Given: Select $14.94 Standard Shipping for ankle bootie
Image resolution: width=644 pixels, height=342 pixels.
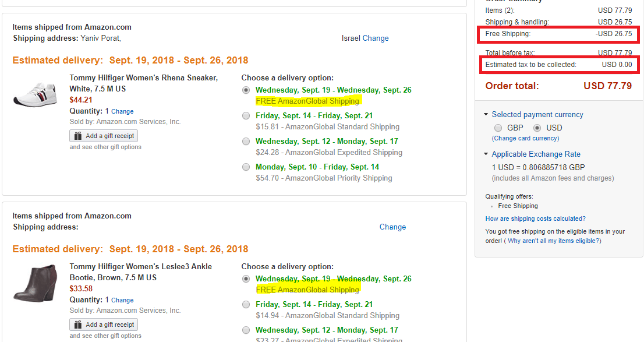Looking at the screenshot, I should (246, 304).
